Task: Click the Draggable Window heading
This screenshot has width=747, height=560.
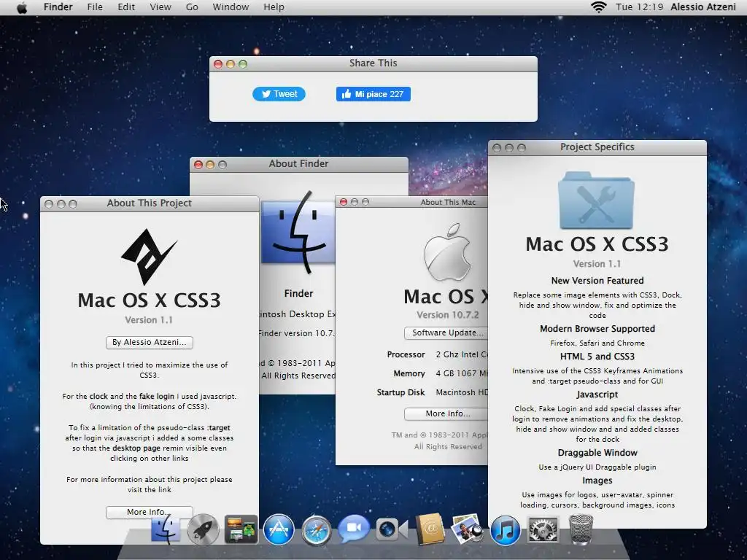Action: [597, 453]
